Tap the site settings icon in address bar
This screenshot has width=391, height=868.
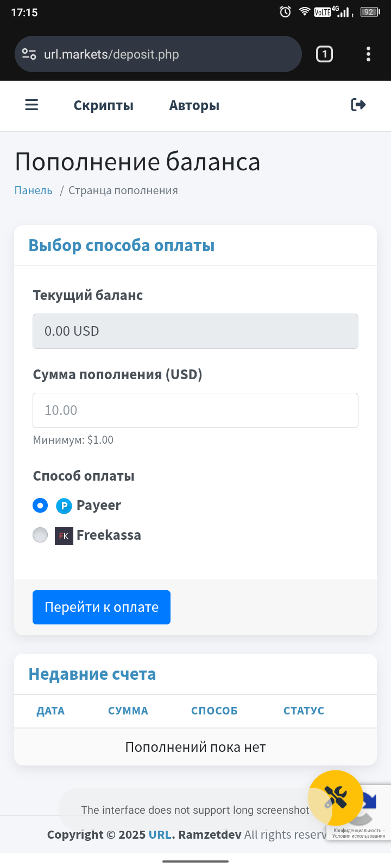[29, 54]
